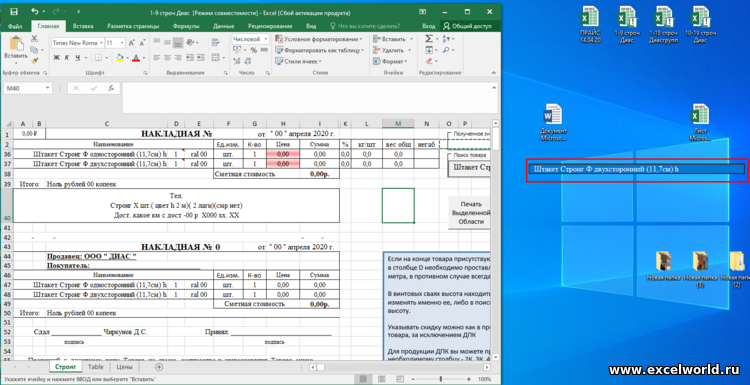The image size is (750, 385).
Task: Click the bottom vertical align icon
Action: (x=177, y=42)
